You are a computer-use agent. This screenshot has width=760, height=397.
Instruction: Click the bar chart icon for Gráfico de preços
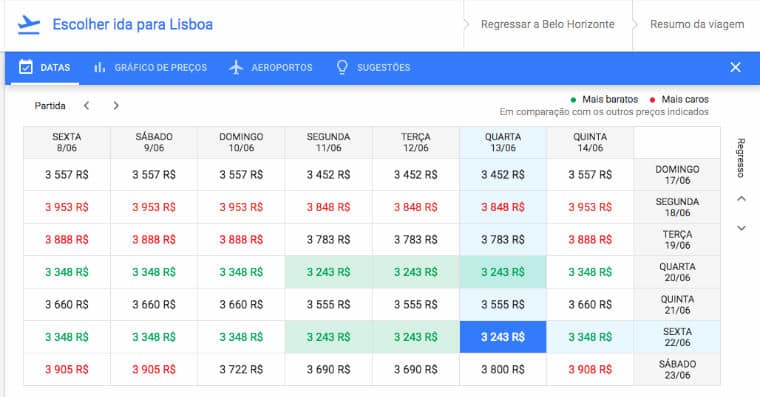pos(99,67)
